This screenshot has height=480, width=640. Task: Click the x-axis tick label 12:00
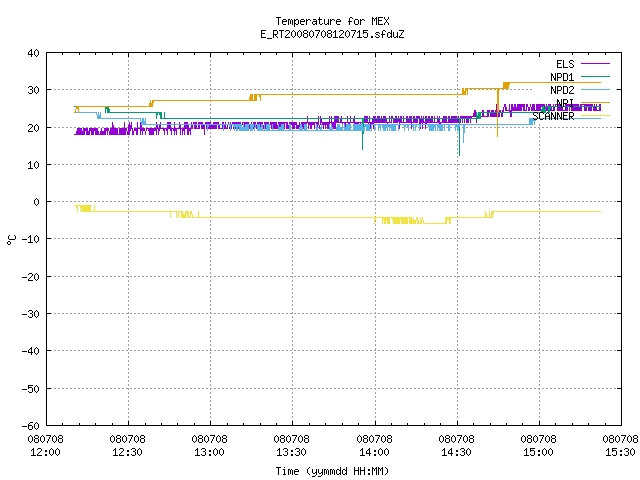click(x=45, y=452)
